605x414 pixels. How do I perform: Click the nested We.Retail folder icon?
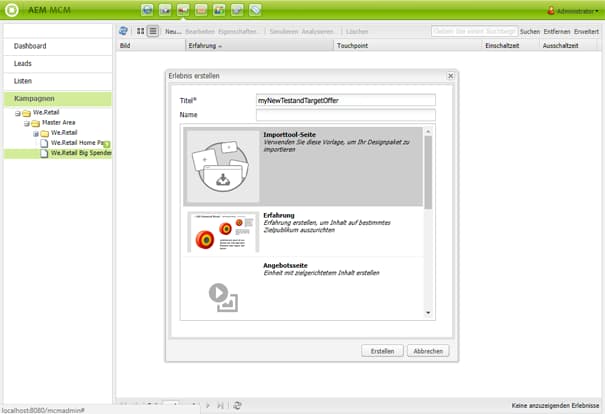pyautogui.click(x=44, y=133)
